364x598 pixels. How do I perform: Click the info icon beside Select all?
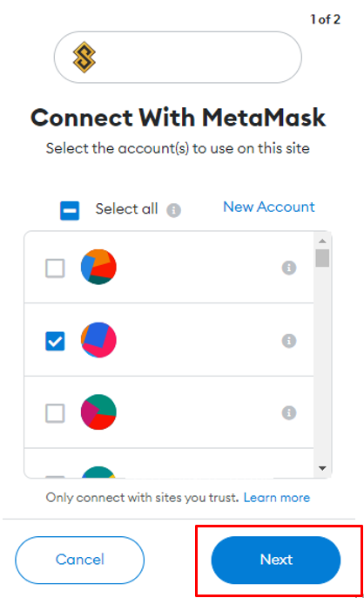pos(173,210)
